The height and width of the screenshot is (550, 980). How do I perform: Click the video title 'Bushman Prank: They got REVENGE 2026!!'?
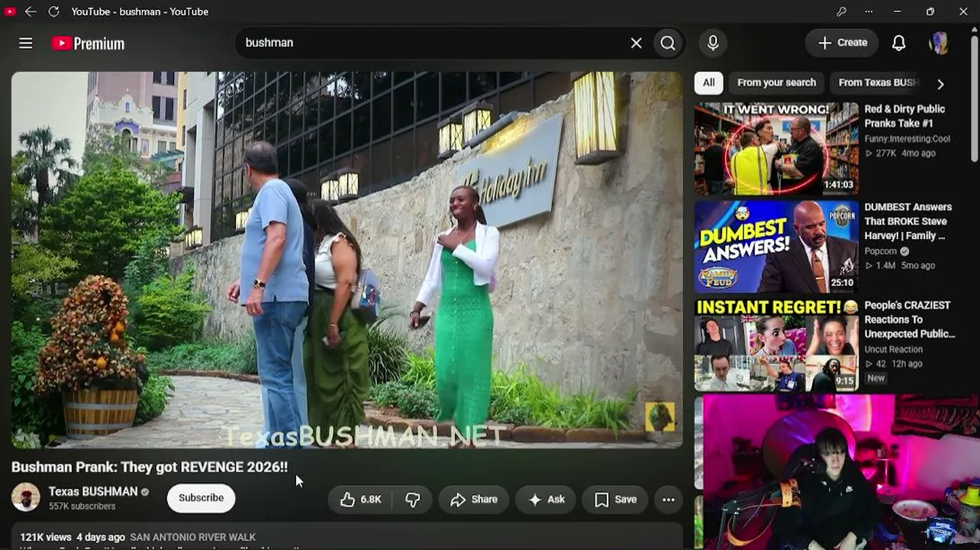click(x=150, y=467)
